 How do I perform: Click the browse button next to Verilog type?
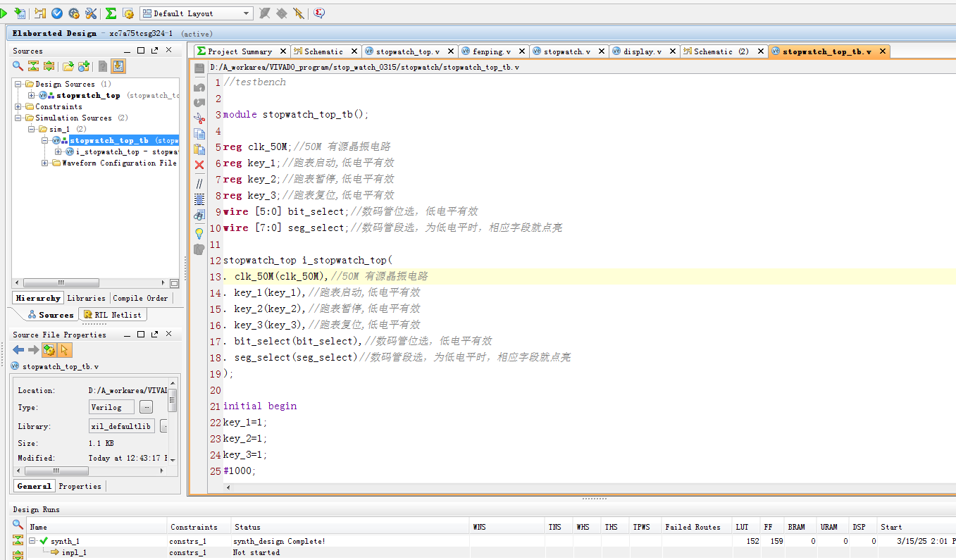pos(146,407)
